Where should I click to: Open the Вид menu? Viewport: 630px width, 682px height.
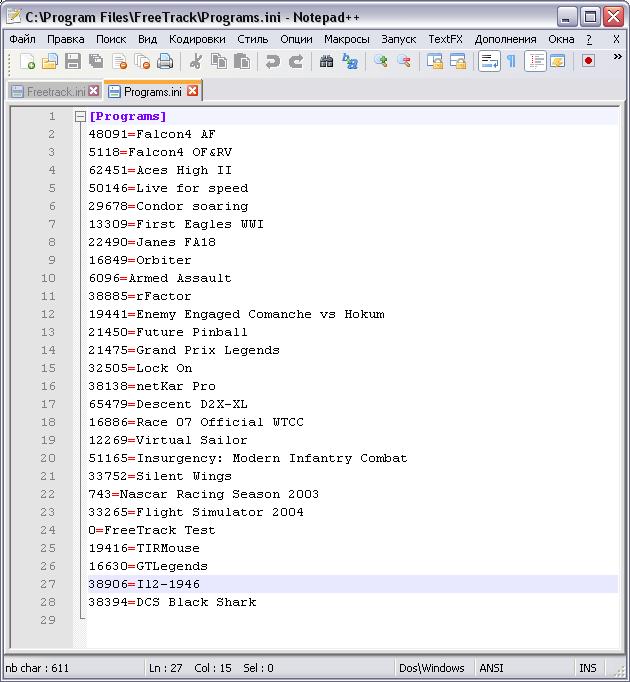(147, 39)
